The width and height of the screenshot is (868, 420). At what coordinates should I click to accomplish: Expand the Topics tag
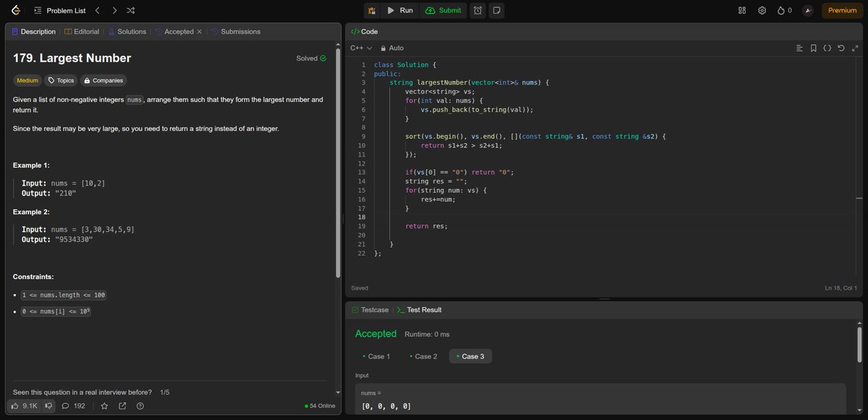click(x=61, y=80)
